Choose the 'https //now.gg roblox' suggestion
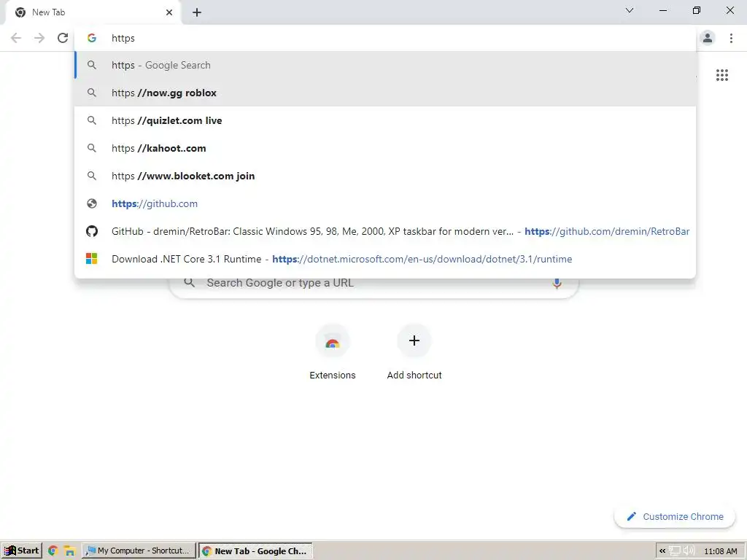Image resolution: width=747 pixels, height=560 pixels. pyautogui.click(x=385, y=93)
